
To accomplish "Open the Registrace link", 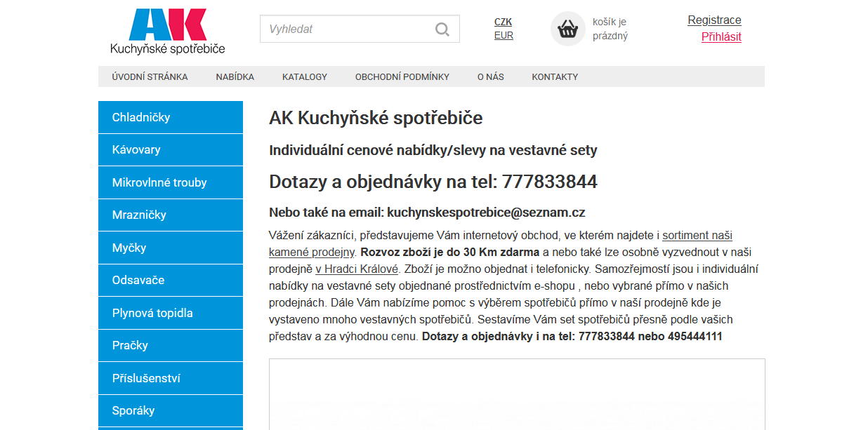I will click(x=714, y=20).
